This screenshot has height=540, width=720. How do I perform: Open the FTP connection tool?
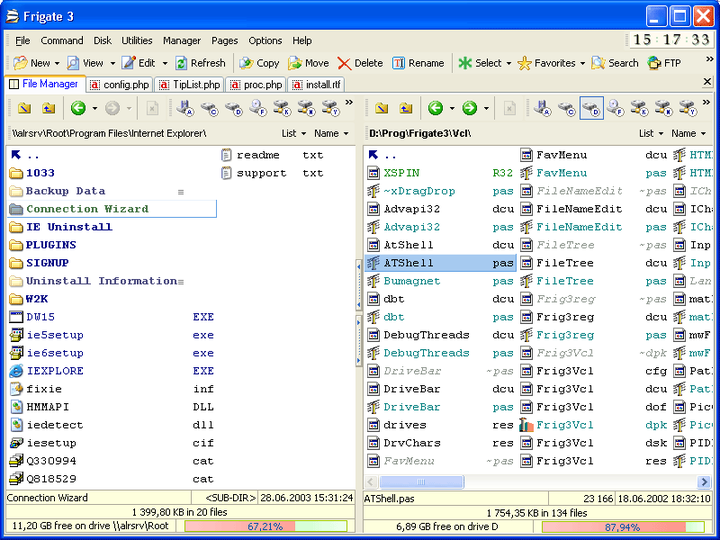click(664, 63)
